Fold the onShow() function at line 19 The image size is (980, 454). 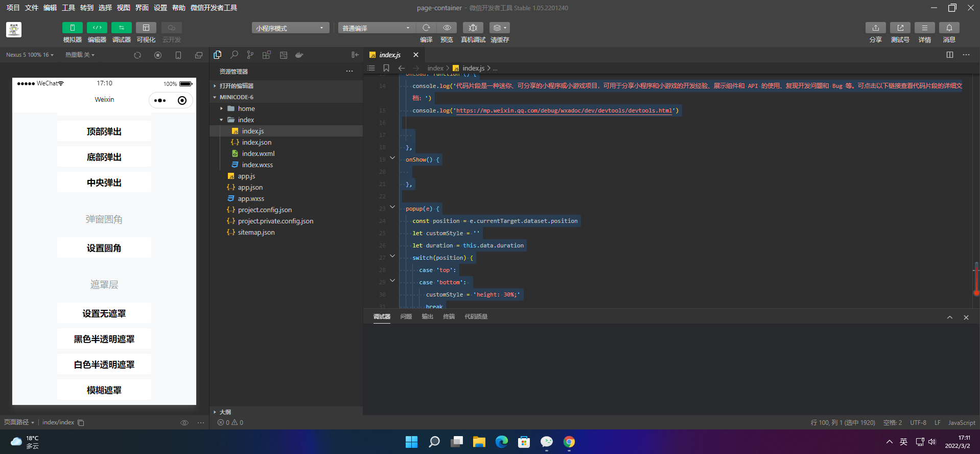(x=392, y=158)
